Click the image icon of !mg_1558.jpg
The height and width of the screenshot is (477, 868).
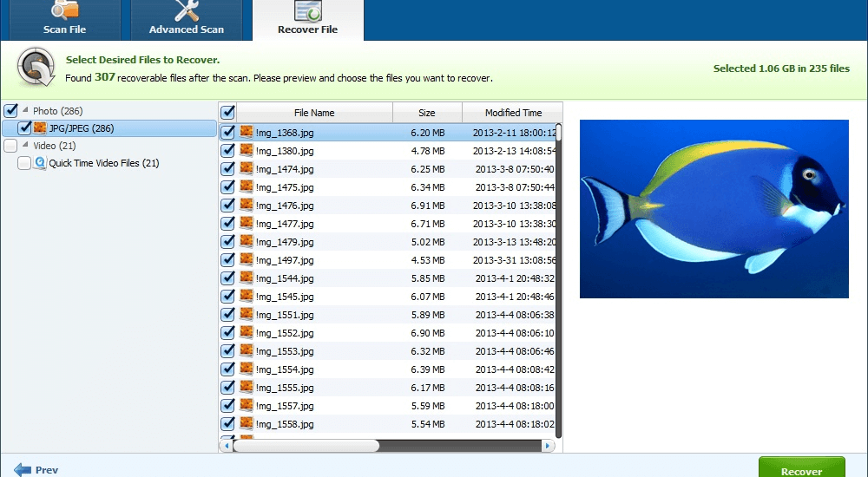(247, 424)
